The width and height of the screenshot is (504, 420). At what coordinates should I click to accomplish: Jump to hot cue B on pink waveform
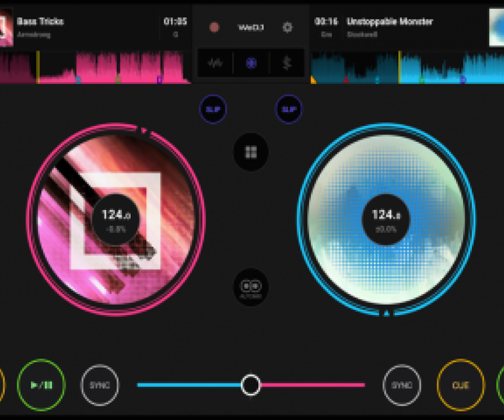78,79
